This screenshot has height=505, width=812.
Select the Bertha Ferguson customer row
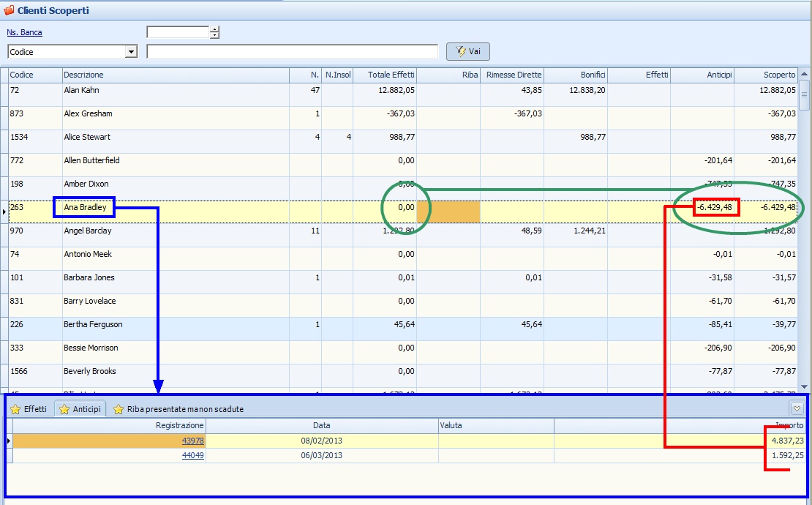point(93,324)
